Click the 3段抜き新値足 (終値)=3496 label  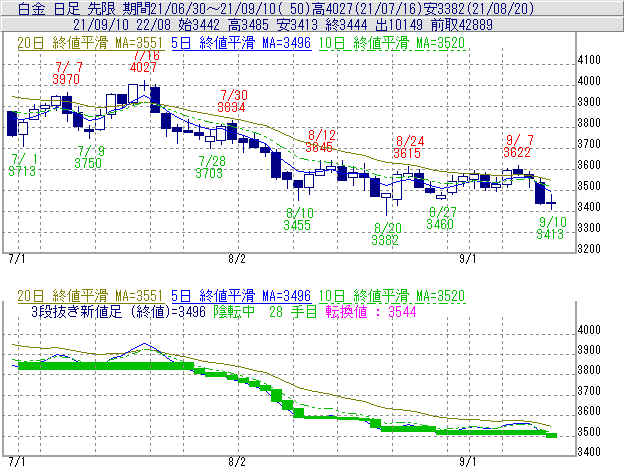[x=119, y=311]
